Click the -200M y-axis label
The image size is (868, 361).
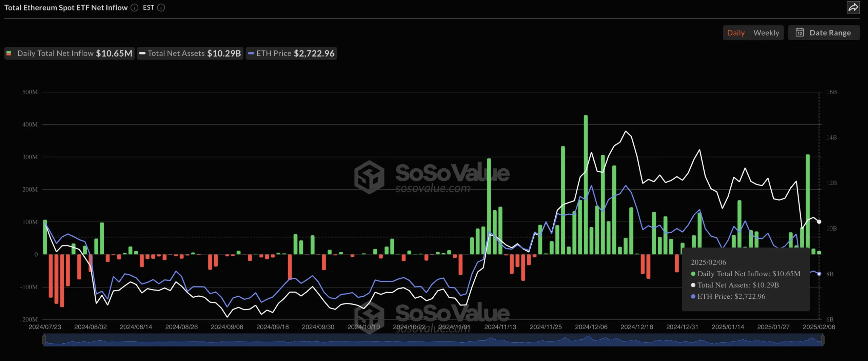pos(29,319)
